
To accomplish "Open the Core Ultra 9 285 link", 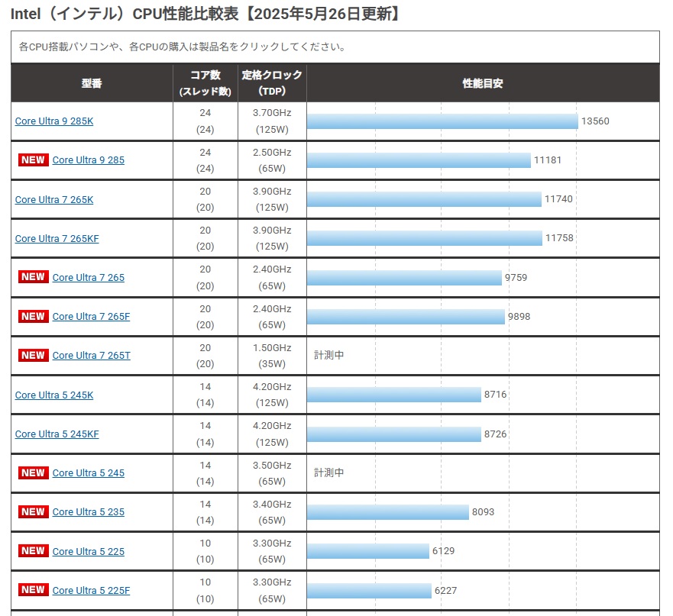I will pyautogui.click(x=89, y=160).
